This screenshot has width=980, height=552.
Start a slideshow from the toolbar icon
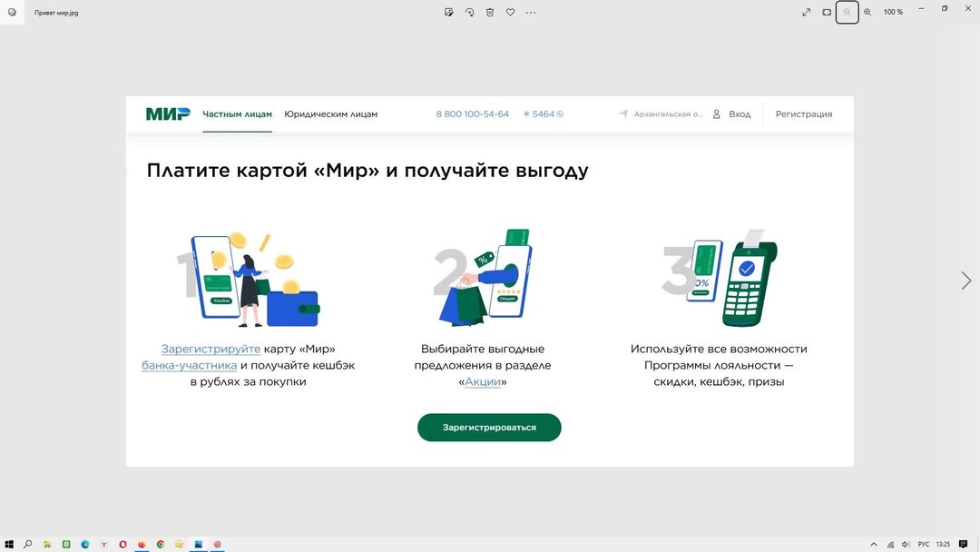pos(827,12)
